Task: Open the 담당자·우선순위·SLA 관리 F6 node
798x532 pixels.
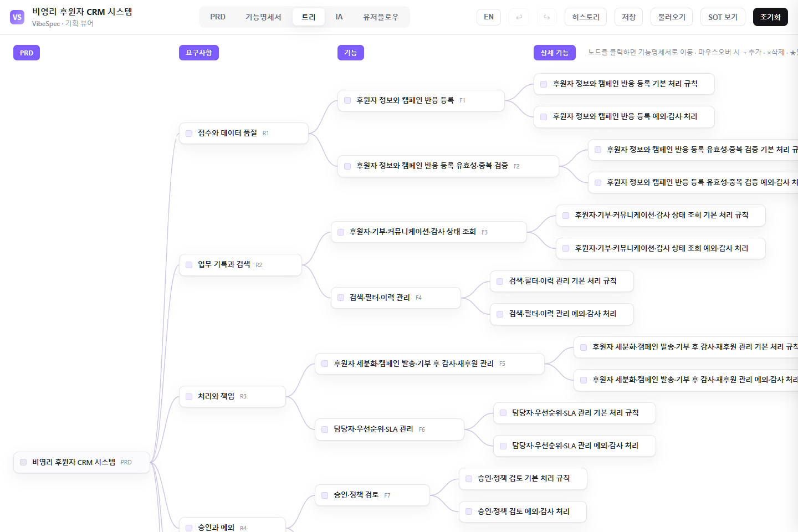Action: tap(389, 429)
